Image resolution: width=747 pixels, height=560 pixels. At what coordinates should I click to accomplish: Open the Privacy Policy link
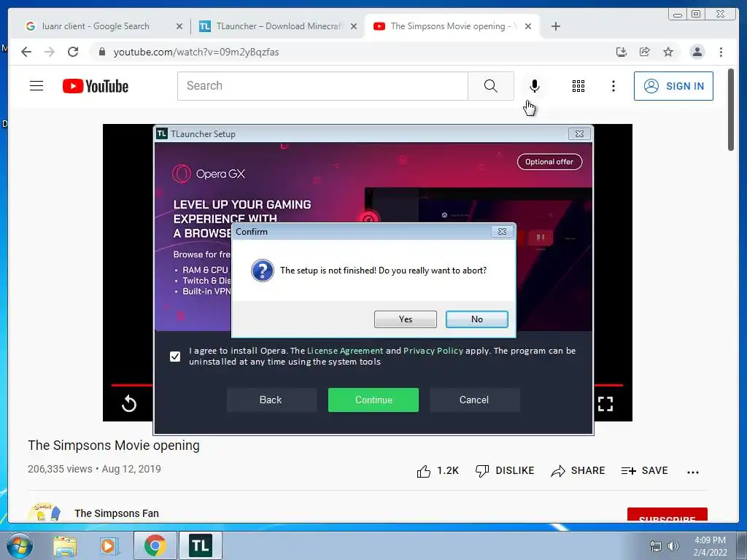(433, 351)
